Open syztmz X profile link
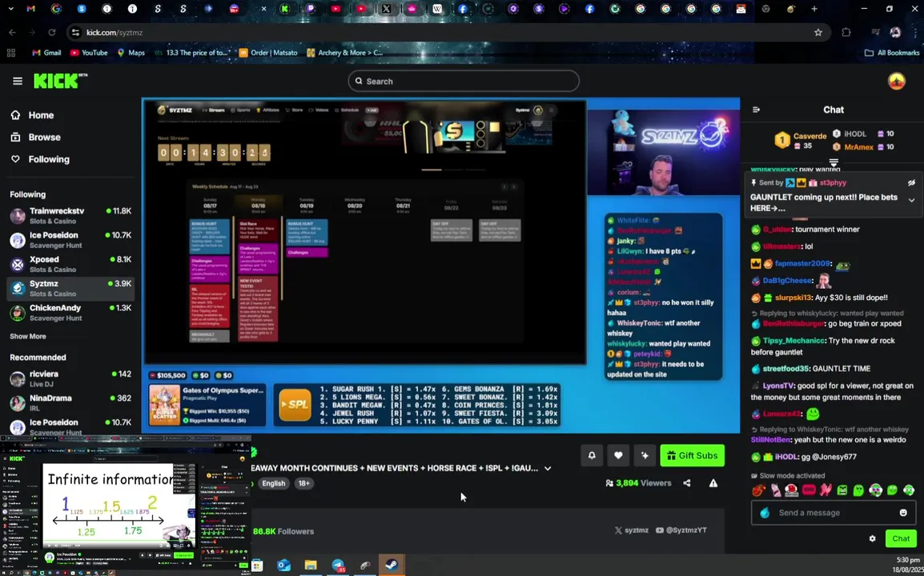The image size is (924, 576). point(631,530)
